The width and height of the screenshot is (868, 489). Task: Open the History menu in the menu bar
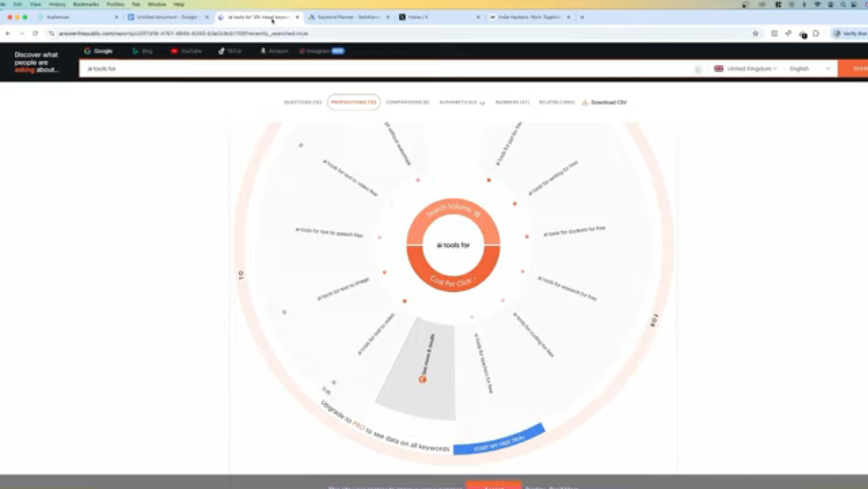coord(57,4)
